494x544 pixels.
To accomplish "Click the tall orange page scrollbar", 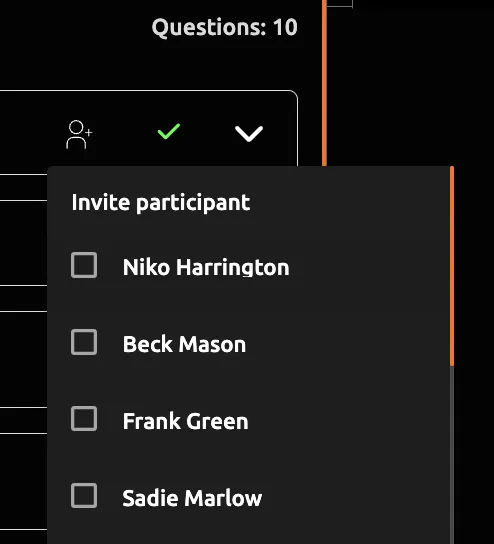I will pos(324,83).
